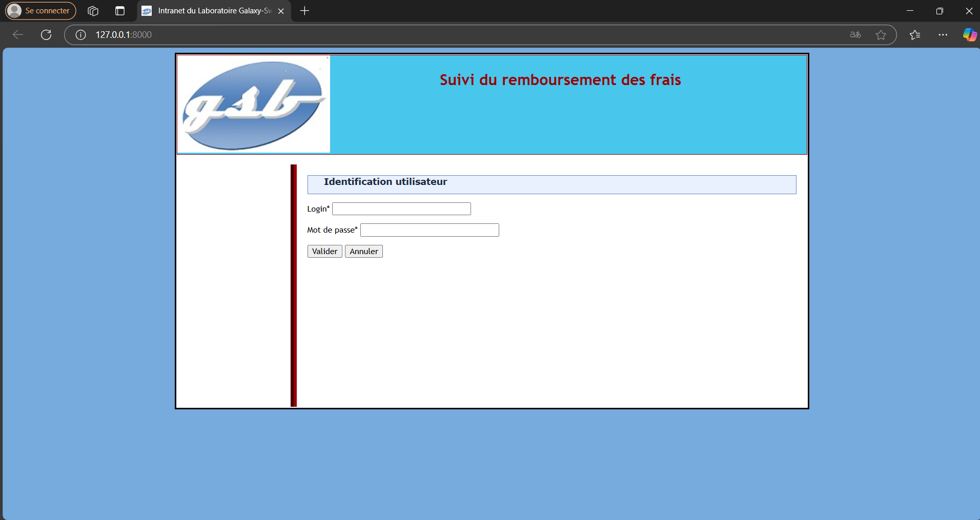This screenshot has width=980, height=520.
Task: Click the Se connecter profile button
Action: coord(41,11)
